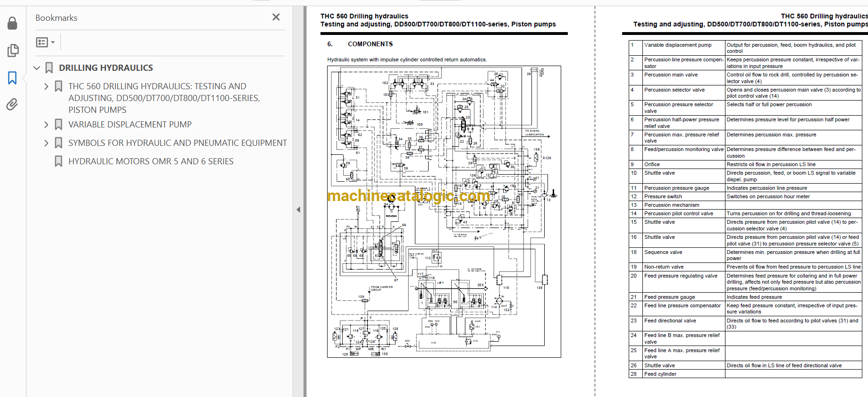Select 'Restricts oil flow in percussion LS line'
This screenshot has height=397, width=868.
793,164
